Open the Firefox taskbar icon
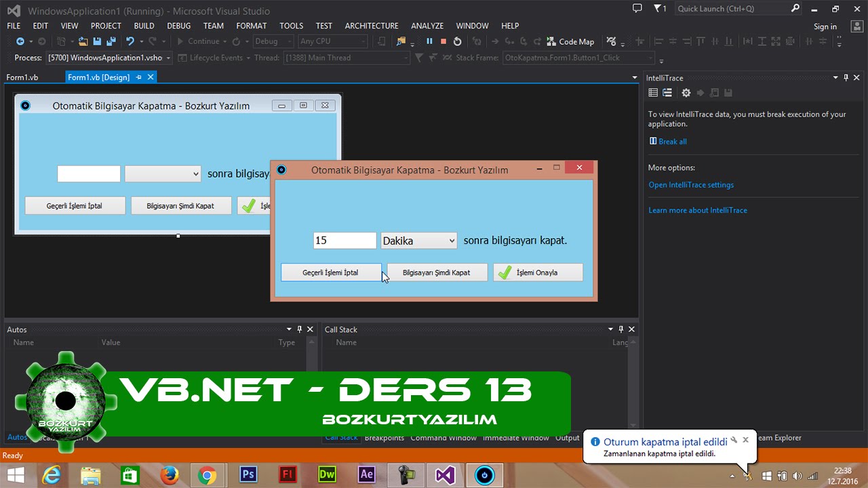The image size is (868, 488). [x=169, y=475]
